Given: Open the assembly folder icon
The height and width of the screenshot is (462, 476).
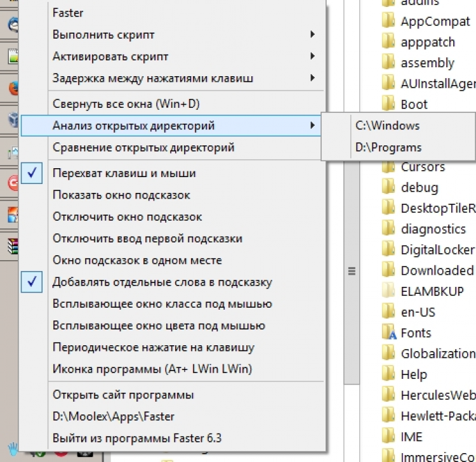Looking at the screenshot, I should pos(388,62).
